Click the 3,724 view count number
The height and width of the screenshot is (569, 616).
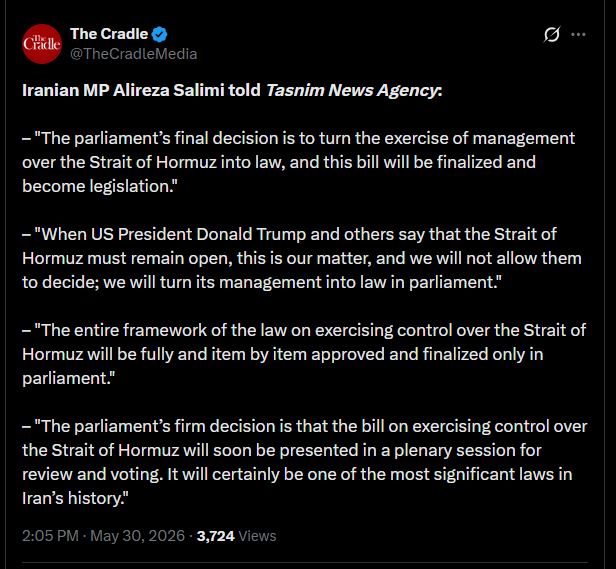pos(215,536)
